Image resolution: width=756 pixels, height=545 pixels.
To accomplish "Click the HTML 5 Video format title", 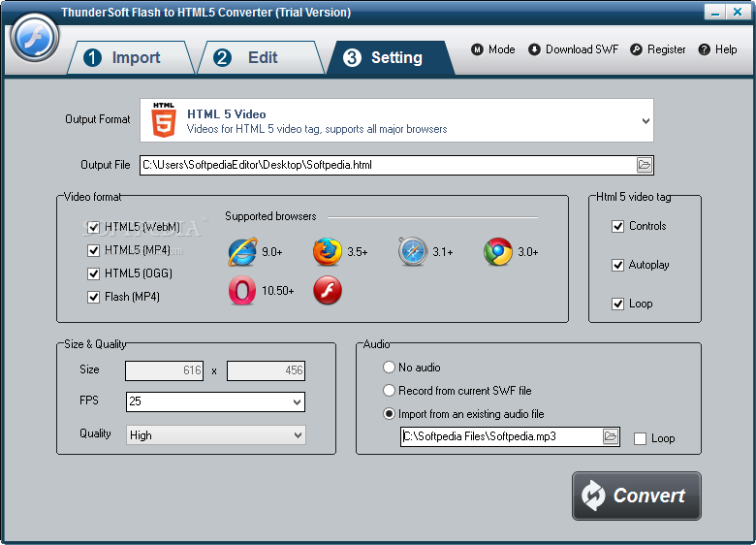I will point(227,114).
